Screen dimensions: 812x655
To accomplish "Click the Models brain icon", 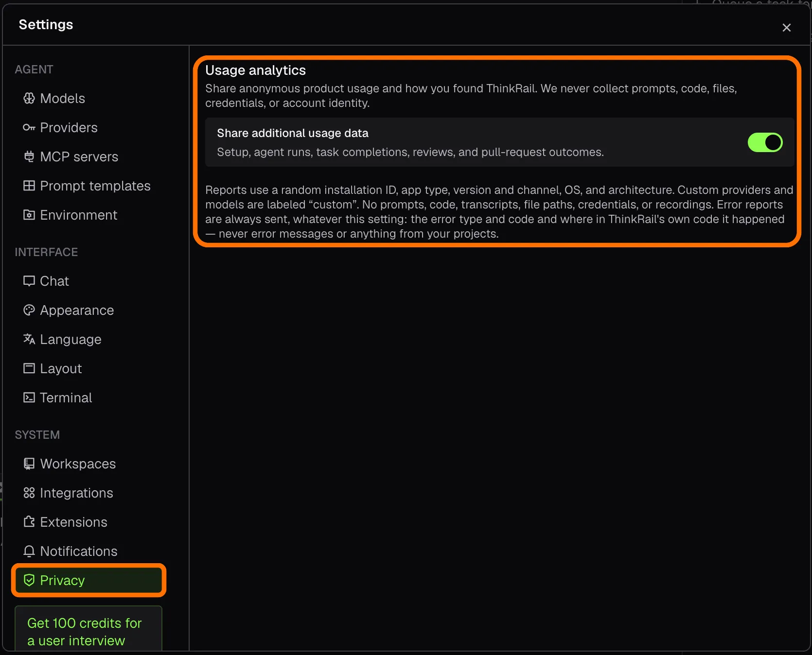I will pyautogui.click(x=29, y=99).
